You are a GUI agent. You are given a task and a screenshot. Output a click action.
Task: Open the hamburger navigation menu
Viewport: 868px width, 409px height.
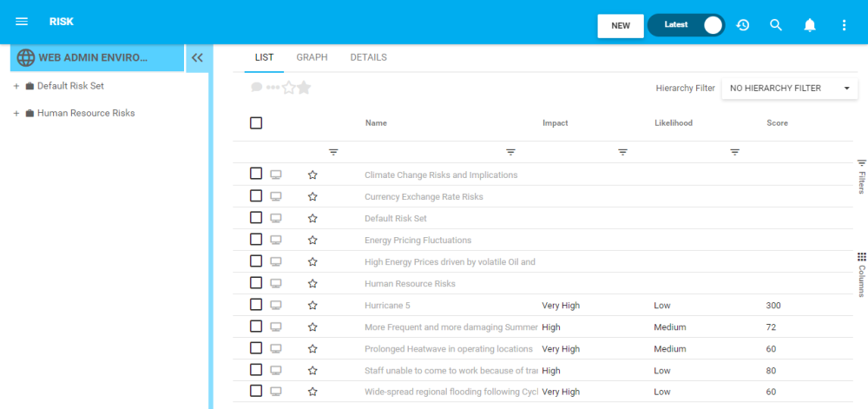click(22, 22)
